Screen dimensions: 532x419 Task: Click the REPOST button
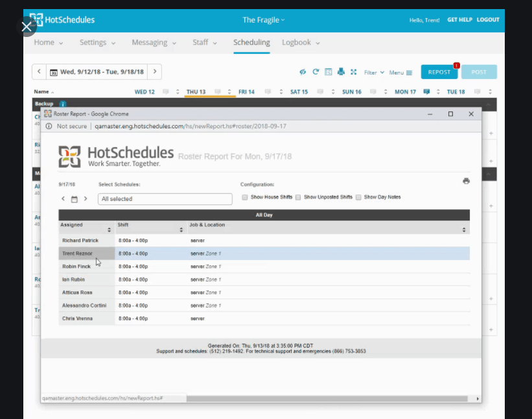(439, 72)
